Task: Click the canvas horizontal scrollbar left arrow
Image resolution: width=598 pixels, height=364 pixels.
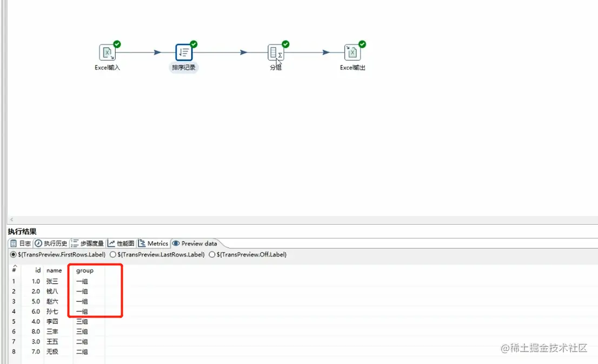Action: click(x=11, y=219)
